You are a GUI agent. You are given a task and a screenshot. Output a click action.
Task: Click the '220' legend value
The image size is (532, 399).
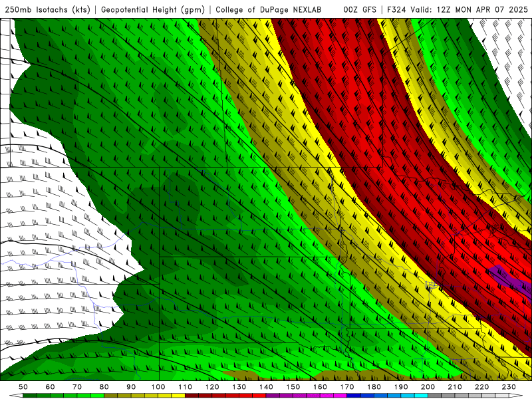click(x=481, y=387)
